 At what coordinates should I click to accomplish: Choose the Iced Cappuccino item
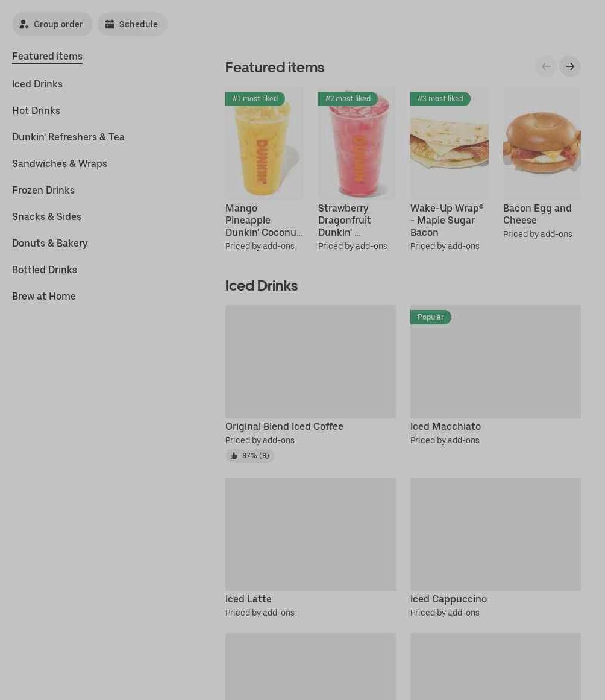[448, 599]
